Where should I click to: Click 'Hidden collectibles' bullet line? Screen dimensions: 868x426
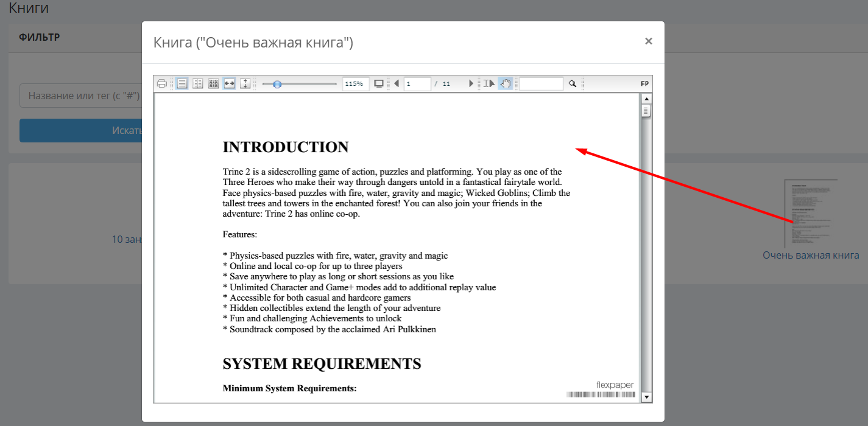[x=331, y=308]
